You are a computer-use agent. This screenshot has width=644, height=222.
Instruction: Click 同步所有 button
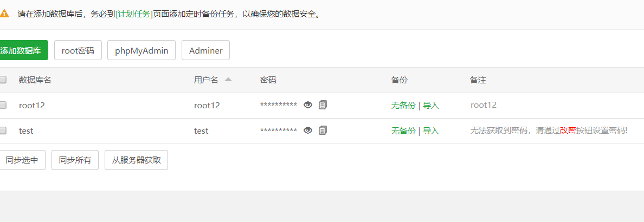tap(75, 160)
